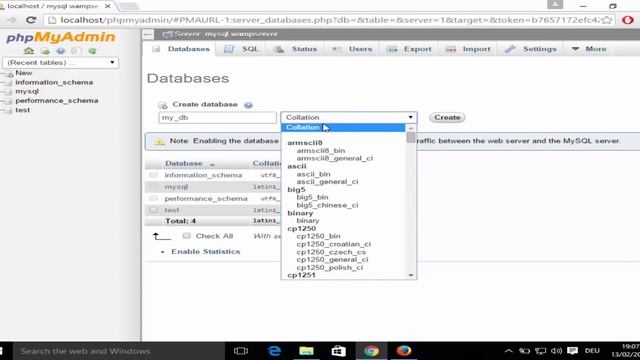The width and height of the screenshot is (640, 360).
Task: Tick the information_schema row checkbox
Action: (153, 175)
